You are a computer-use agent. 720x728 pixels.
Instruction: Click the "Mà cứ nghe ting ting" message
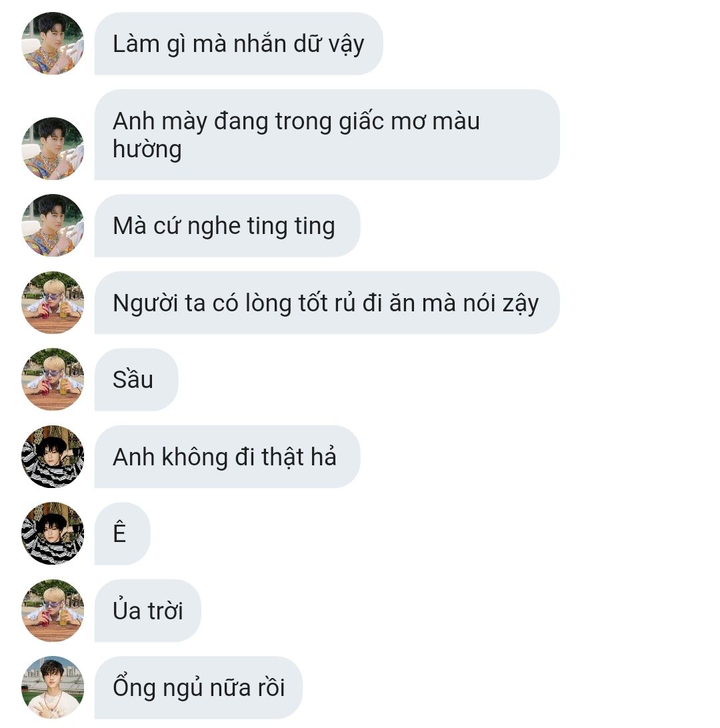[x=227, y=225]
